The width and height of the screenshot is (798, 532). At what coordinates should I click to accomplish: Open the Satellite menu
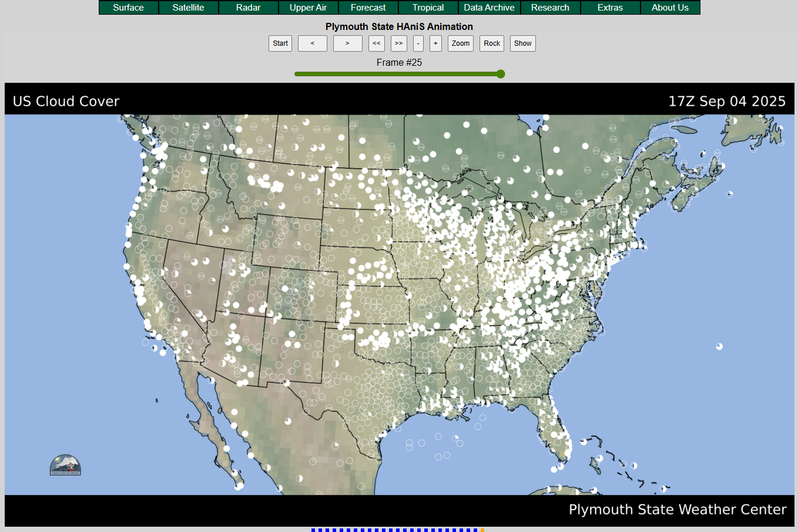(188, 8)
